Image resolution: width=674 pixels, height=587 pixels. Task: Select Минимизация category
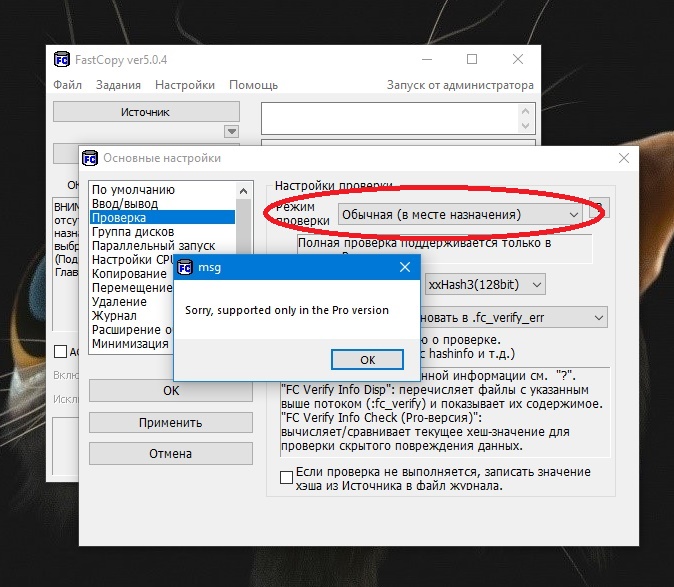click(x=132, y=344)
